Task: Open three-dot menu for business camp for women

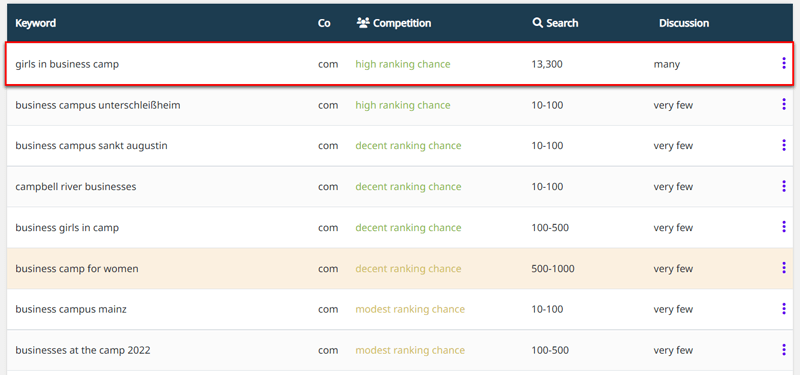Action: point(784,268)
